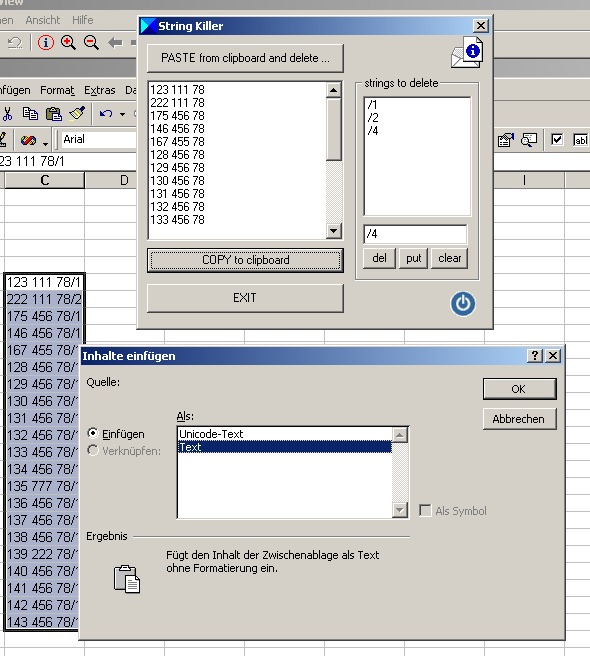Screen dimensions: 590x656
Task: Click the blue power icon in String Killer
Action: [463, 303]
